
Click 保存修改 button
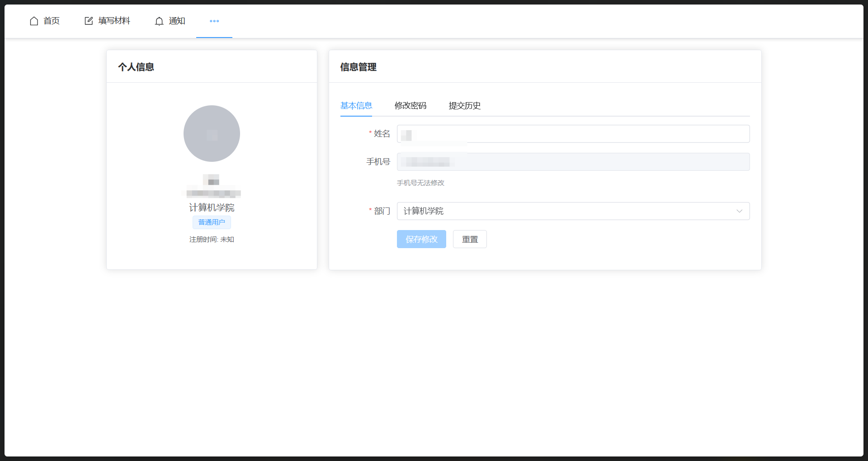421,239
